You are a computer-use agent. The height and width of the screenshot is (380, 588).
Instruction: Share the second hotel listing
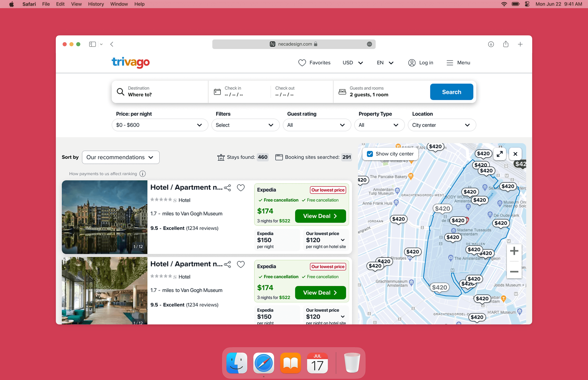click(227, 264)
